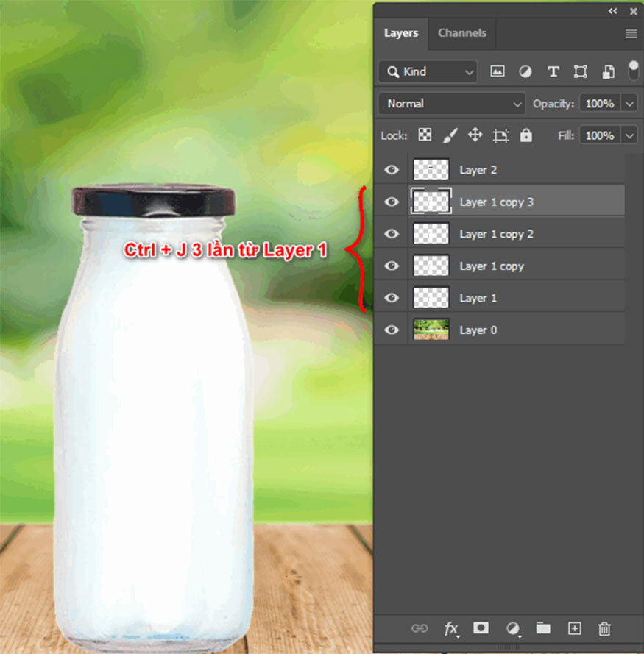644x654 pixels.
Task: Toggle layer filtering on/off switch
Action: coord(633,71)
